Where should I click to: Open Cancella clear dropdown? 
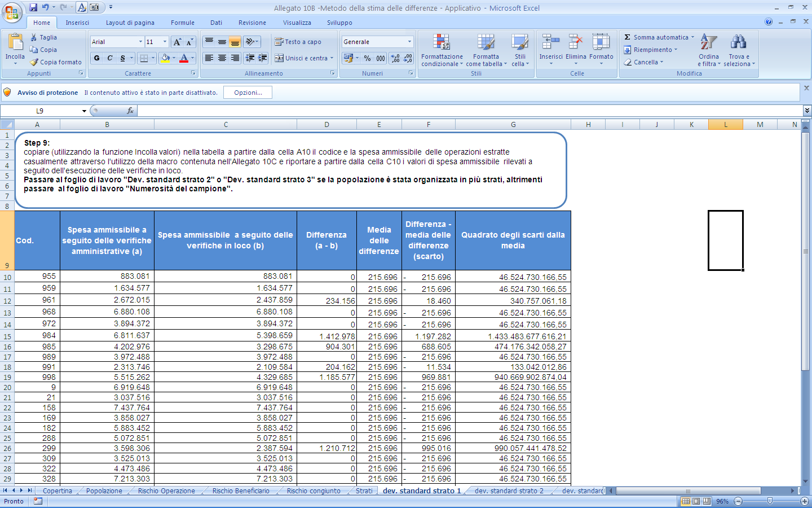[x=643, y=62]
